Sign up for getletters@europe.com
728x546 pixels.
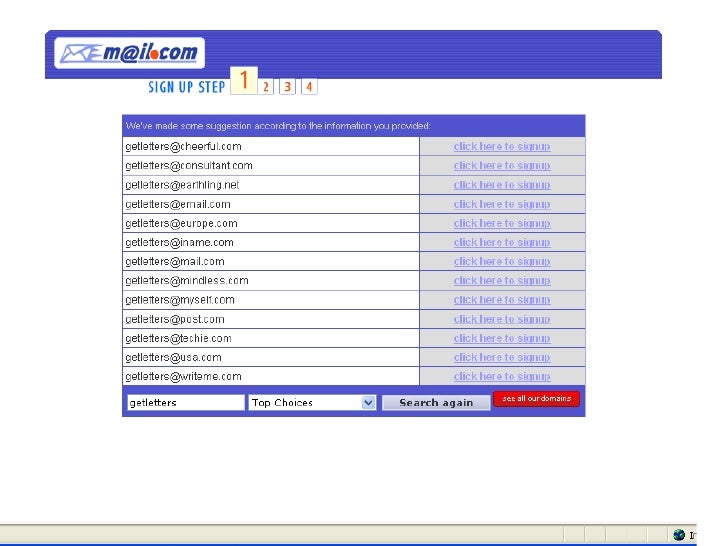(x=502, y=223)
